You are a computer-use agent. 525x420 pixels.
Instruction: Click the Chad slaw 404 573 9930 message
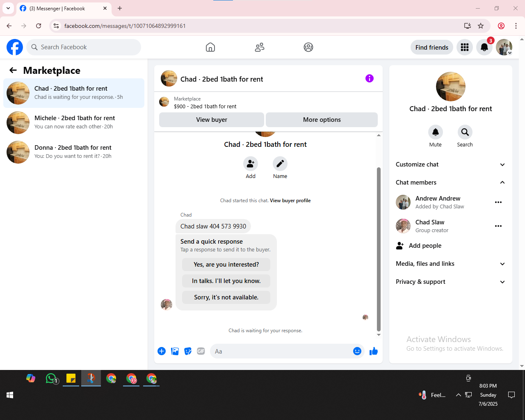(213, 226)
